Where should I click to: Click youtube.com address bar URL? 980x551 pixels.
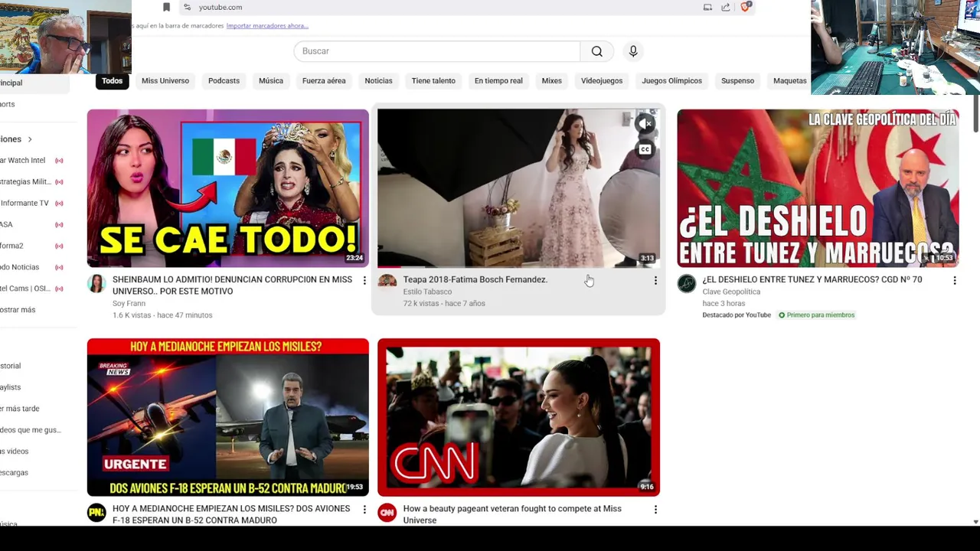pyautogui.click(x=220, y=7)
